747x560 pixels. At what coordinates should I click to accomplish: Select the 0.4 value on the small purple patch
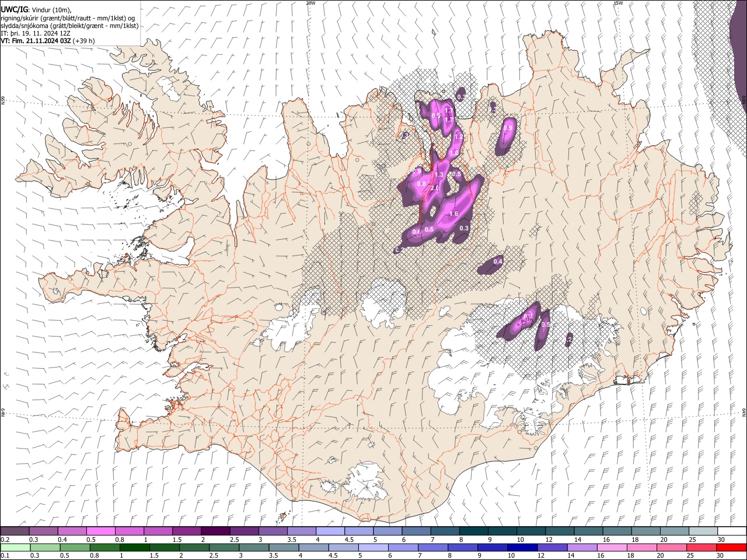coord(498,261)
